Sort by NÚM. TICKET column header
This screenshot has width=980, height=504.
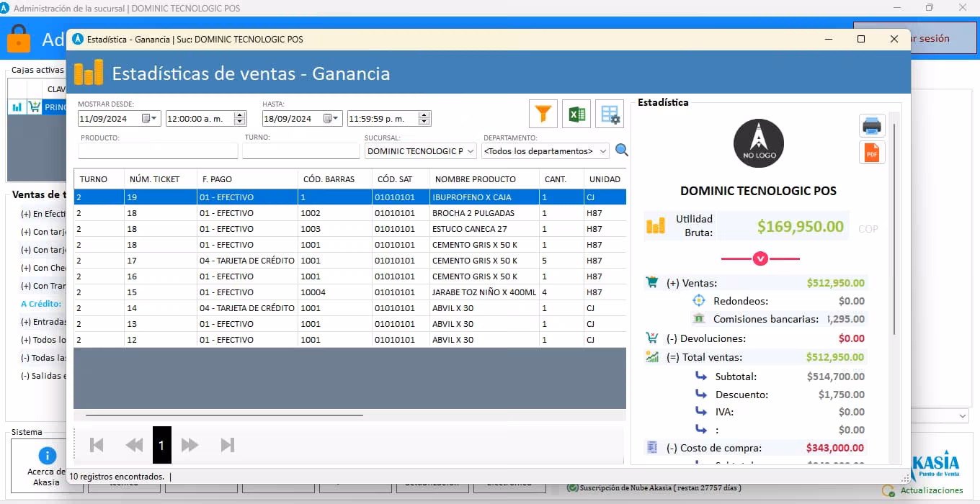coord(160,179)
